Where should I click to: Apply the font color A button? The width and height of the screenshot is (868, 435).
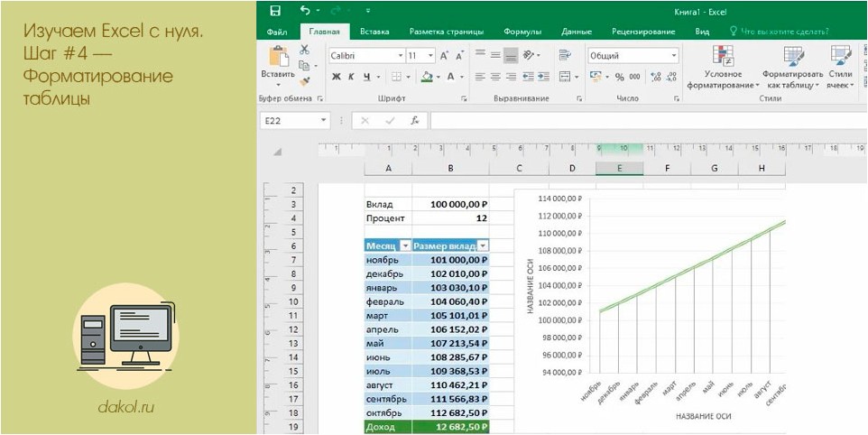click(x=450, y=77)
